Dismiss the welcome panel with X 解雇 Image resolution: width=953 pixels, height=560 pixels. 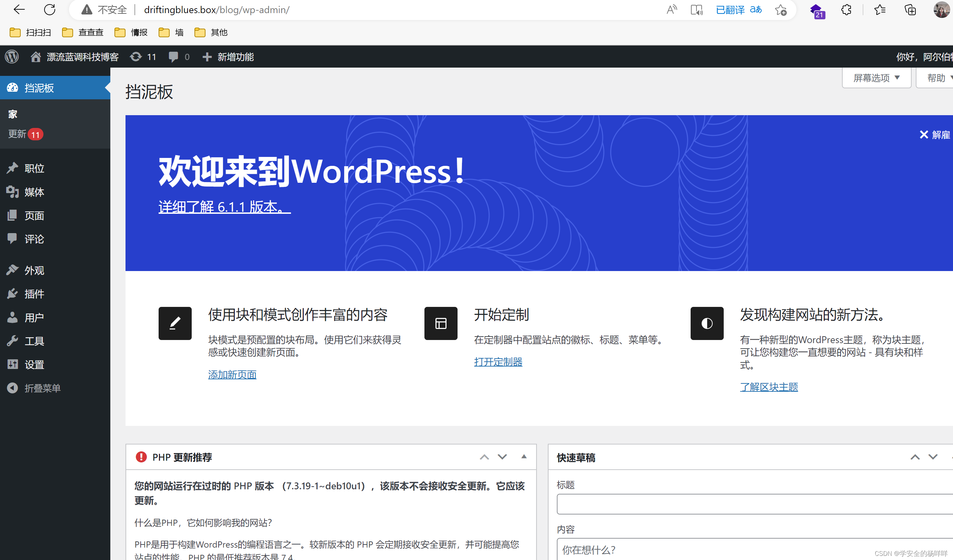click(935, 134)
